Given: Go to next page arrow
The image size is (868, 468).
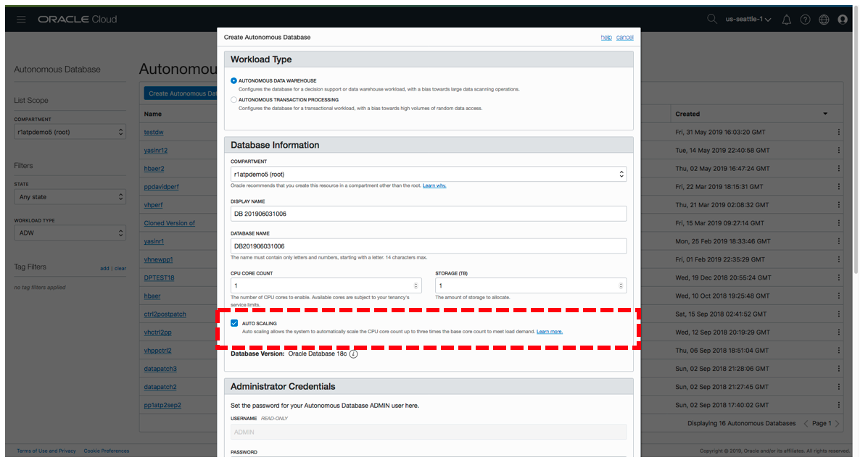Looking at the screenshot, I should point(837,424).
